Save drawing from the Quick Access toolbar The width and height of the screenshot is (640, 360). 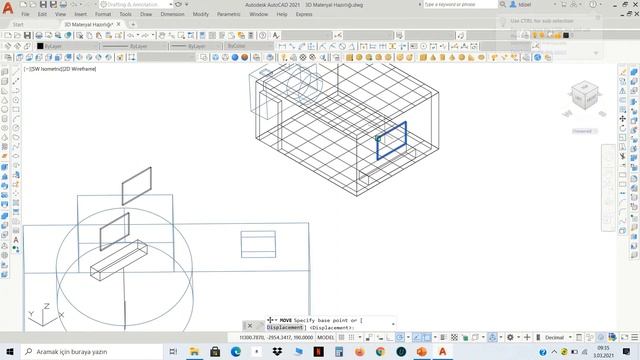(43, 4)
